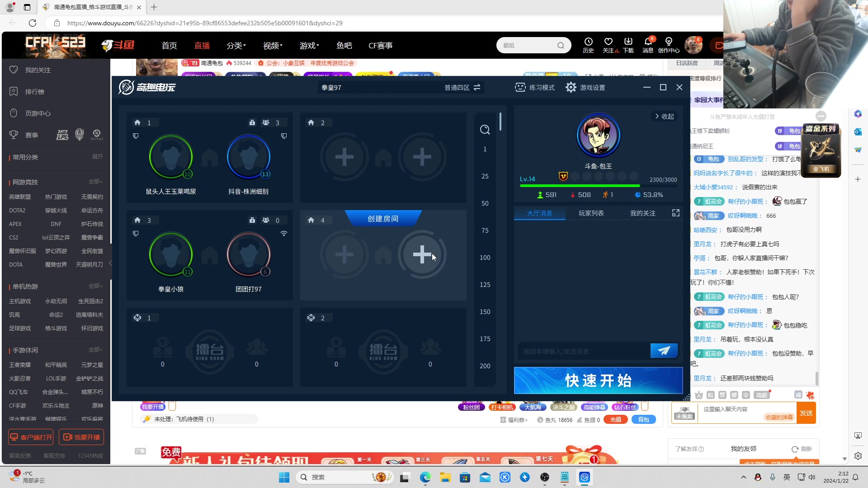Open 游戏 dropdown in Douyu nav
The width and height of the screenshot is (868, 488).
pyautogui.click(x=309, y=46)
